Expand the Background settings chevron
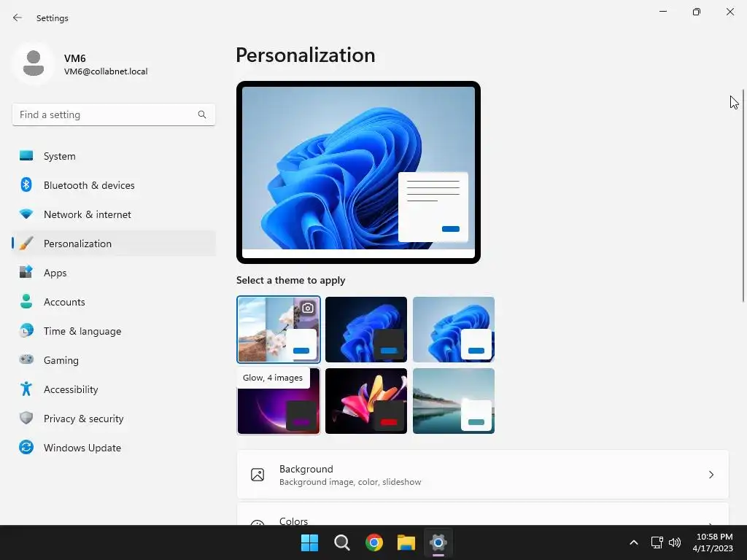Image resolution: width=747 pixels, height=560 pixels. (x=711, y=475)
